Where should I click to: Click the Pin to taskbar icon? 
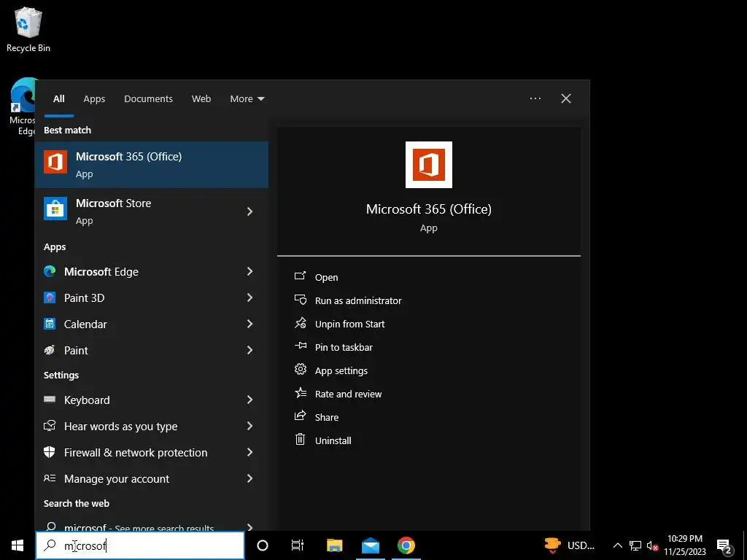[300, 346]
